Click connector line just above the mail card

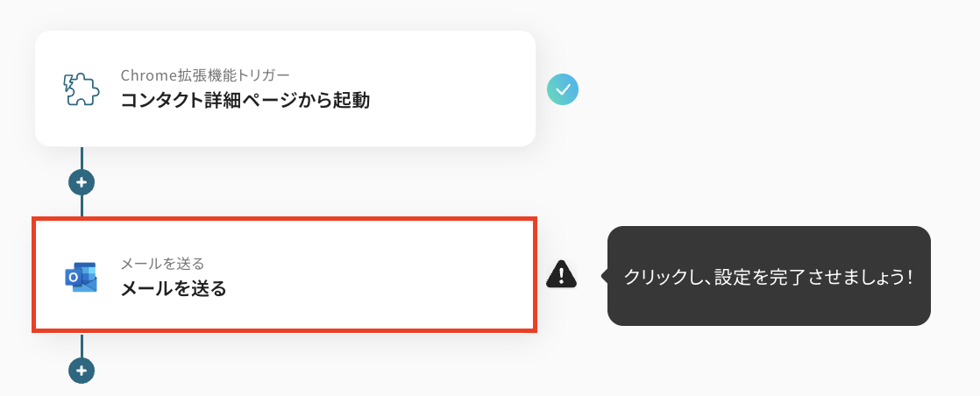(x=82, y=207)
